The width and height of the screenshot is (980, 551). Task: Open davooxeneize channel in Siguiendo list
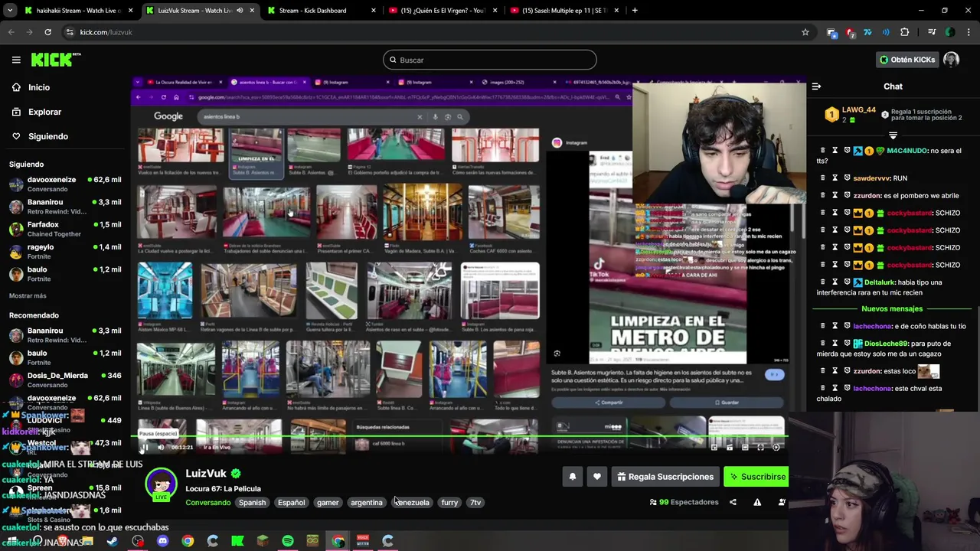coord(65,184)
